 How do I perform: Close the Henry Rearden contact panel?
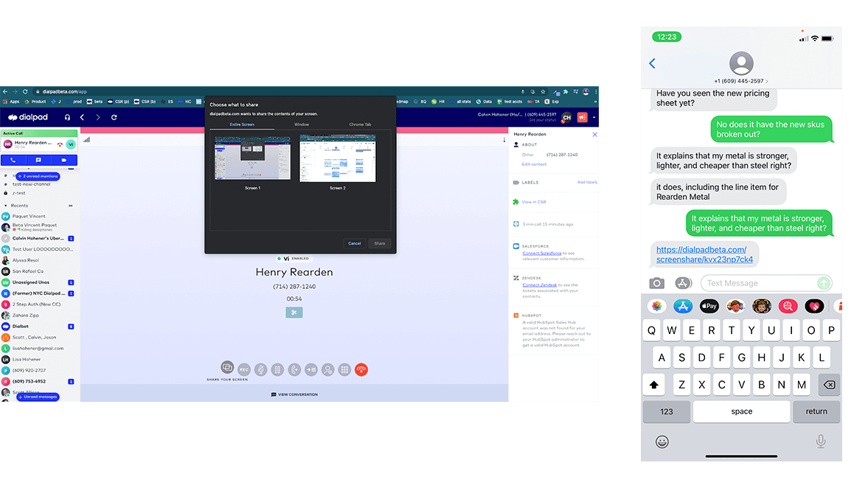pos(594,134)
